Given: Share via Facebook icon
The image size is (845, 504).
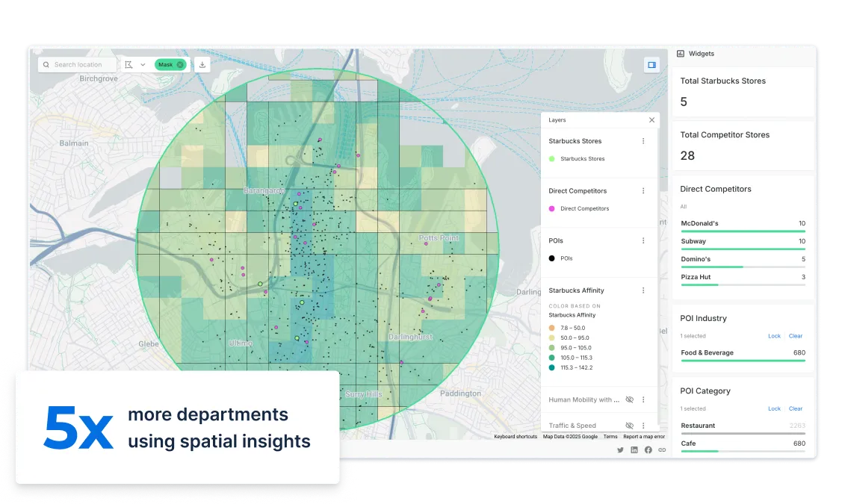Looking at the screenshot, I should click(x=648, y=449).
